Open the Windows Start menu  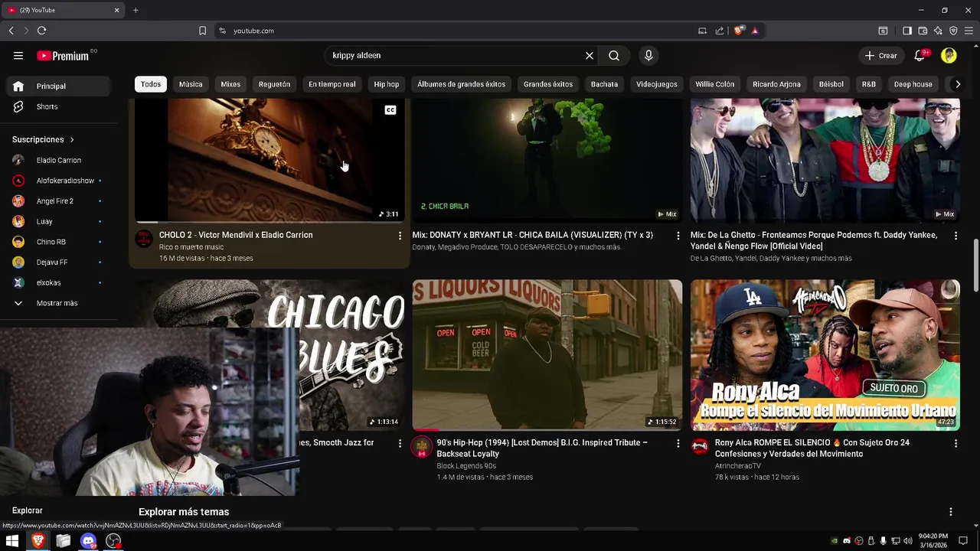(12, 541)
